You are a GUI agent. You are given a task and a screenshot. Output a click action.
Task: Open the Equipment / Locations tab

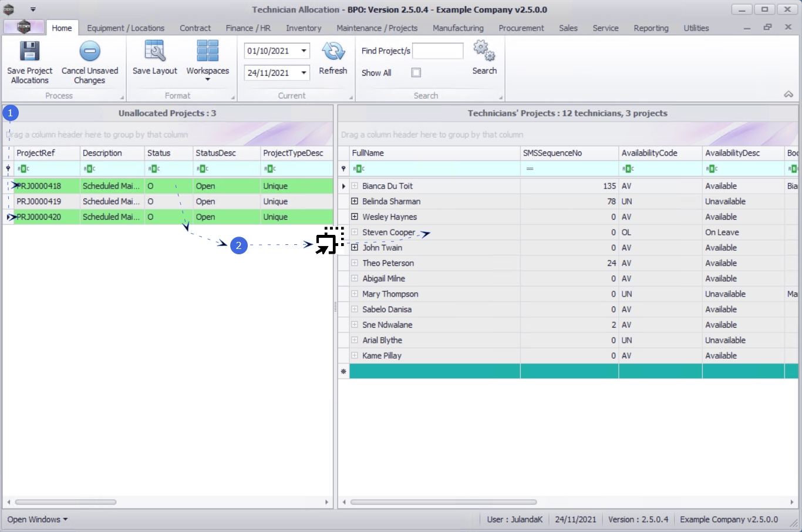(126, 28)
